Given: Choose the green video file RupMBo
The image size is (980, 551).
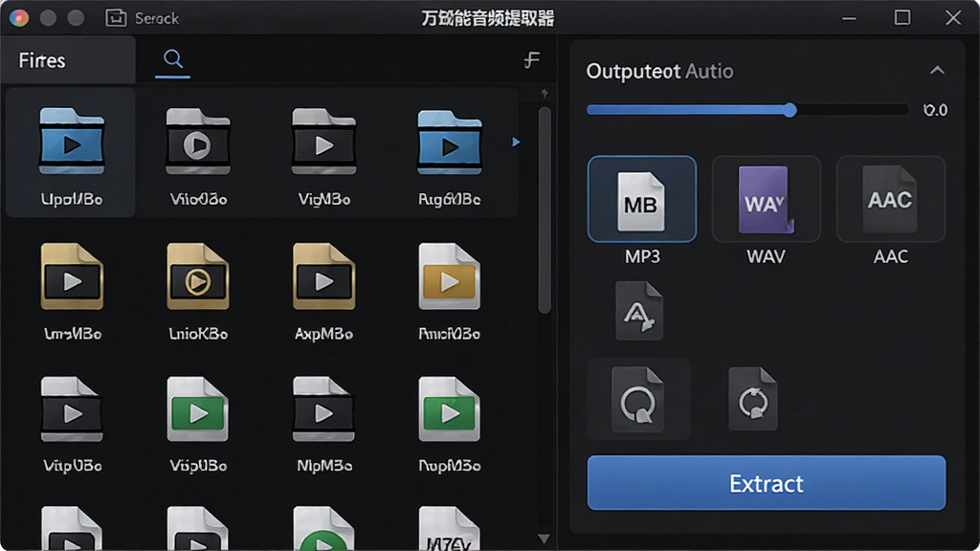Looking at the screenshot, I should coord(450,424).
